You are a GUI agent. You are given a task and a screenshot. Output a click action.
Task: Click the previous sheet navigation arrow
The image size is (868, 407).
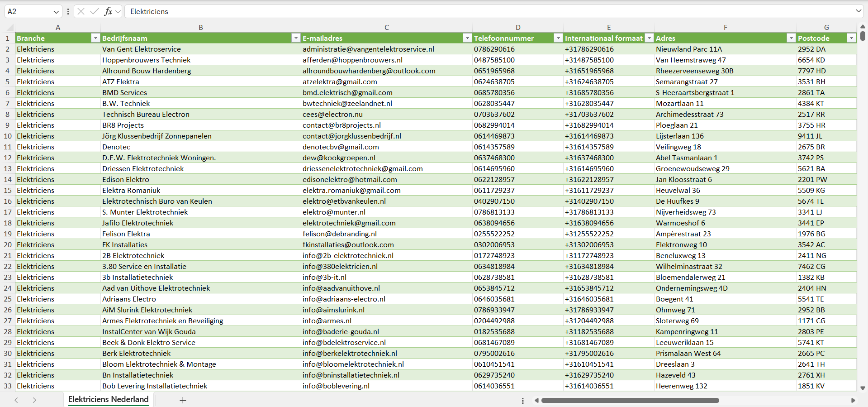coord(16,400)
